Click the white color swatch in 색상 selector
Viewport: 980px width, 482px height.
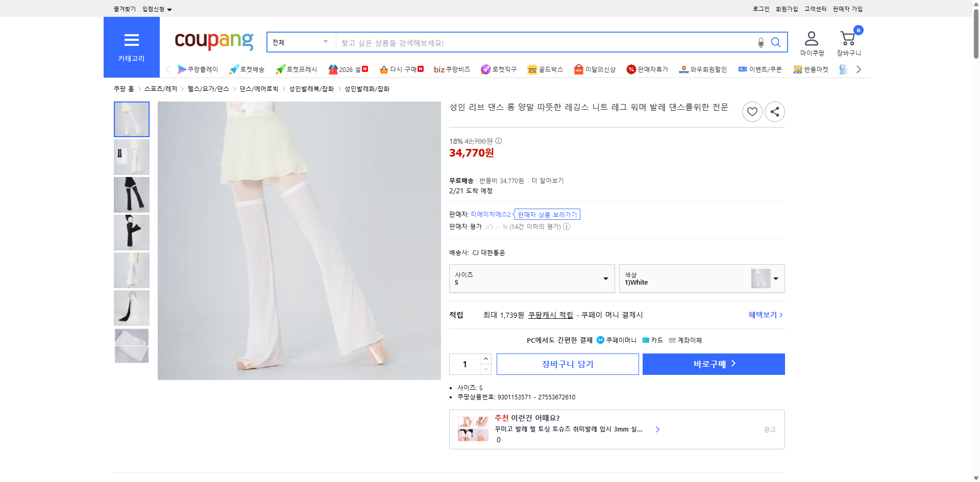(x=760, y=278)
